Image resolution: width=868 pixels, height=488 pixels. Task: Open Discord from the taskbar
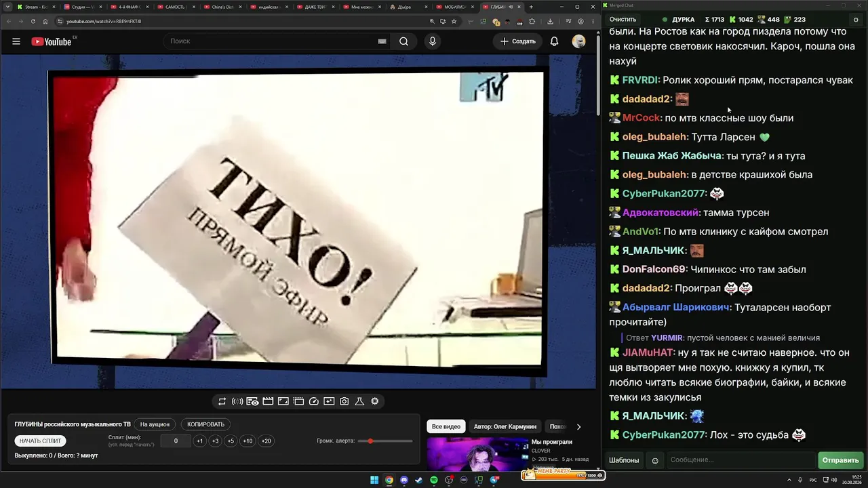pos(404,480)
